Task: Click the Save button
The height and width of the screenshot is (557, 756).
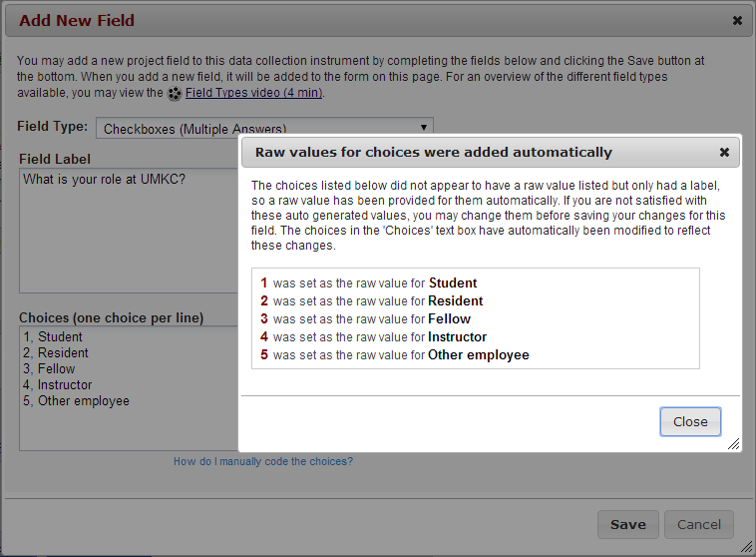Action: (627, 524)
